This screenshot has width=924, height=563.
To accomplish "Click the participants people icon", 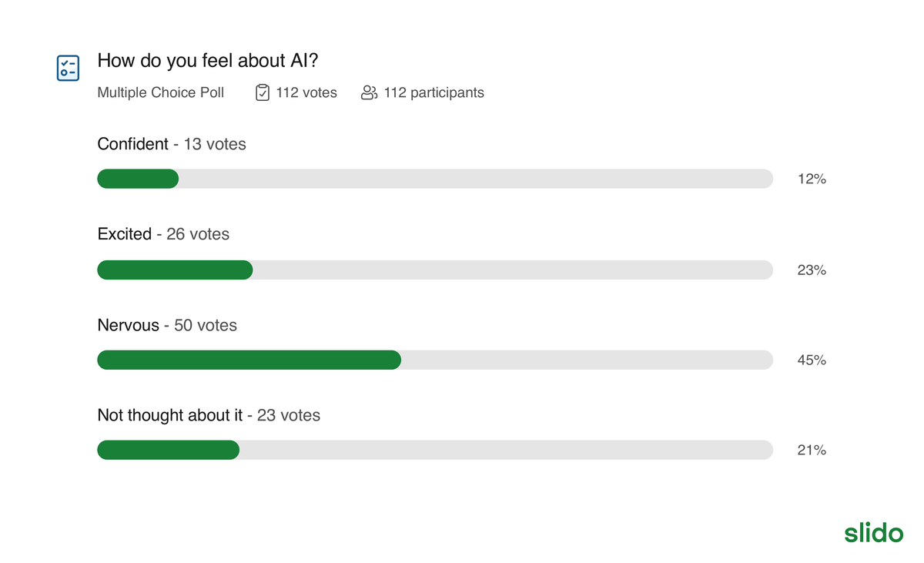I will click(369, 93).
